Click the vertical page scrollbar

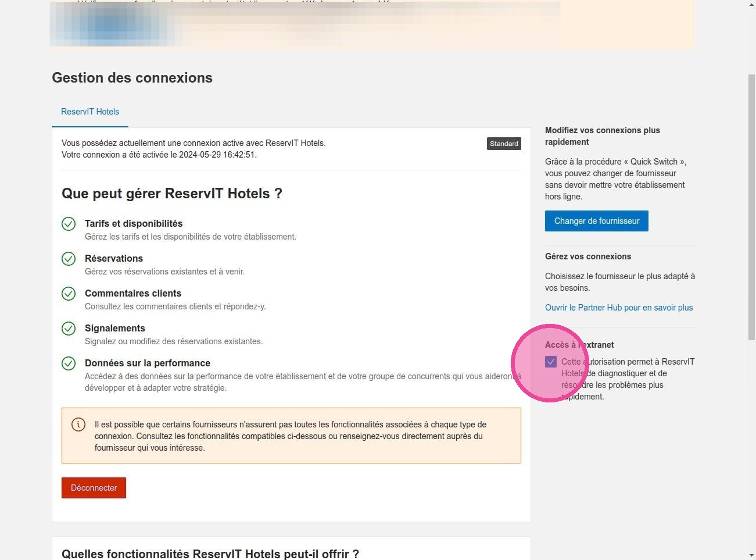pyautogui.click(x=751, y=206)
